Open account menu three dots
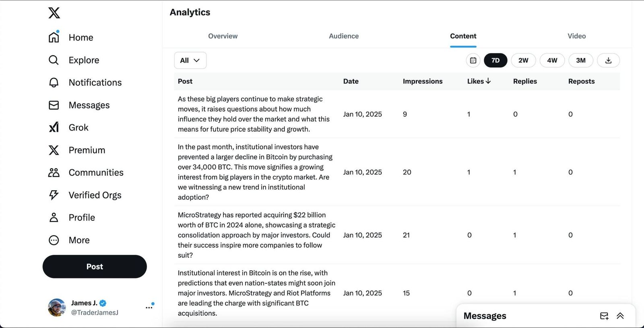Screen dimensions: 644x328 (149, 307)
